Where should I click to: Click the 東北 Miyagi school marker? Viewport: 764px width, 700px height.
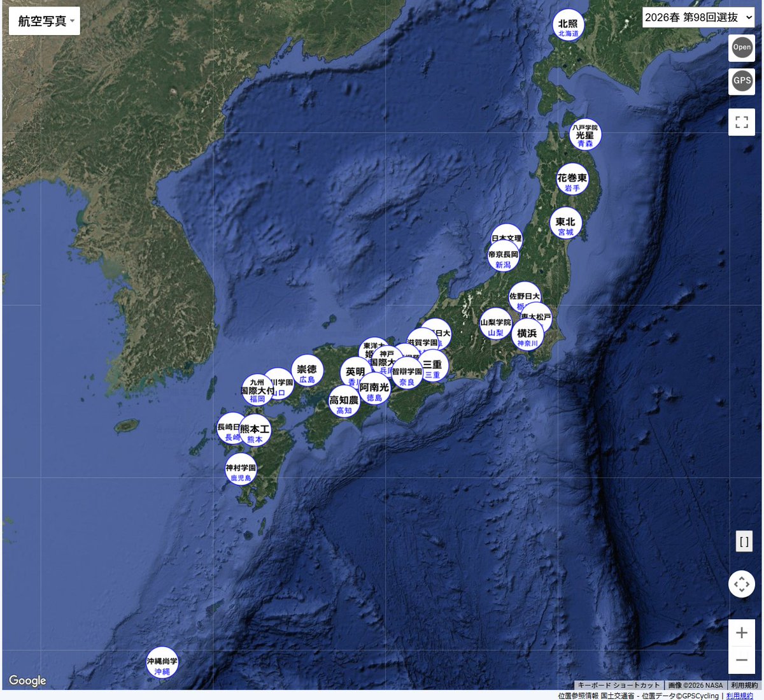[x=565, y=224]
